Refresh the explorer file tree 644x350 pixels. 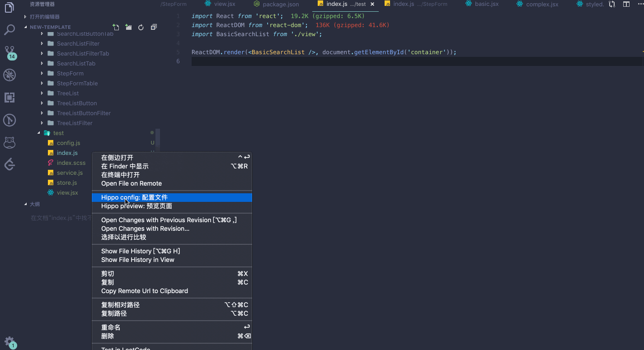tap(141, 27)
